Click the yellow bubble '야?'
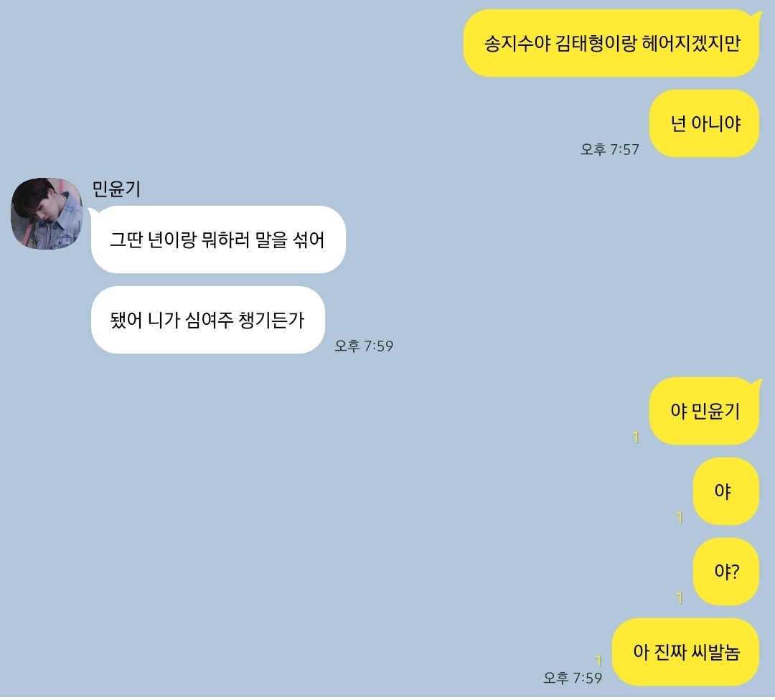This screenshot has width=775, height=700. tap(726, 572)
